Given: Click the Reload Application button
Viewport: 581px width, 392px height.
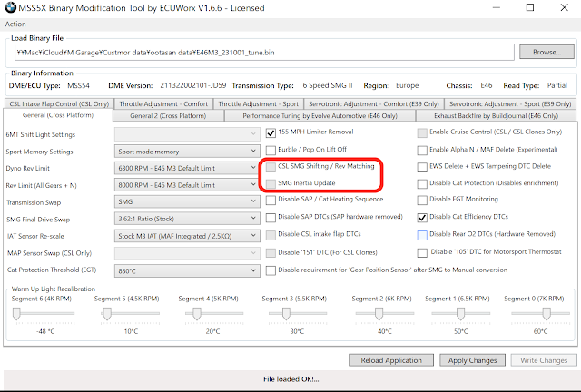Looking at the screenshot, I should (x=391, y=360).
